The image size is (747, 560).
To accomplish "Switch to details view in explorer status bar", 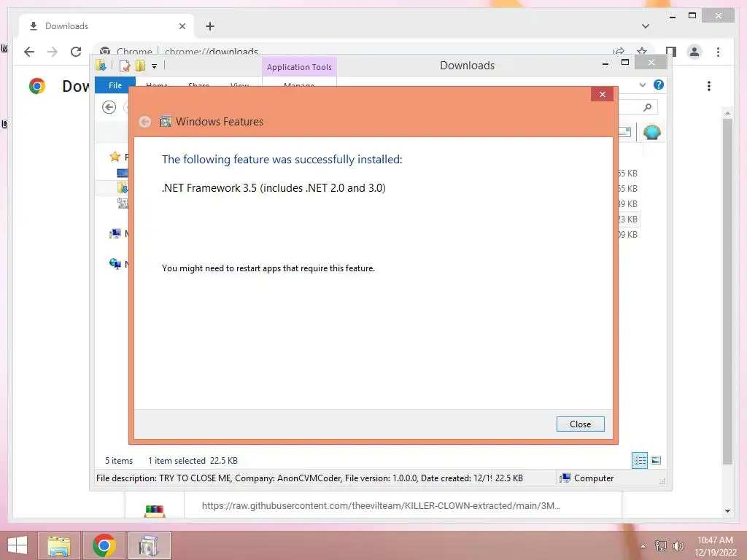I will click(639, 460).
